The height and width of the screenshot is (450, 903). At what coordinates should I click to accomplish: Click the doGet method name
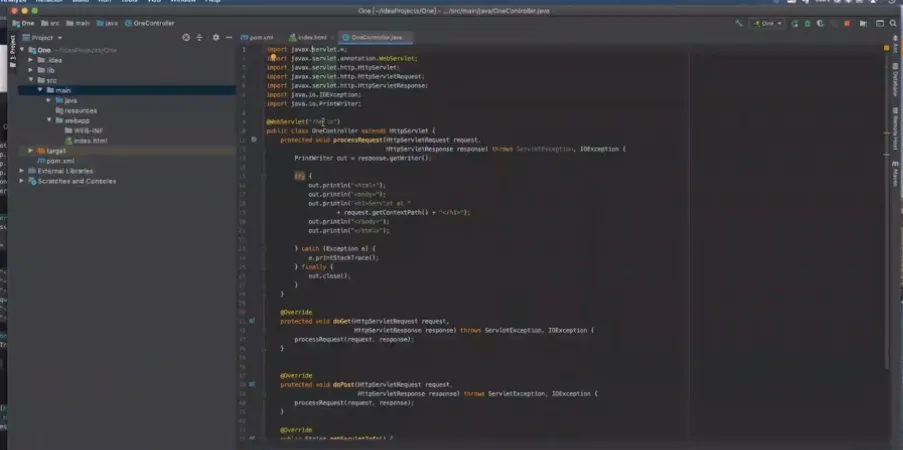point(342,322)
